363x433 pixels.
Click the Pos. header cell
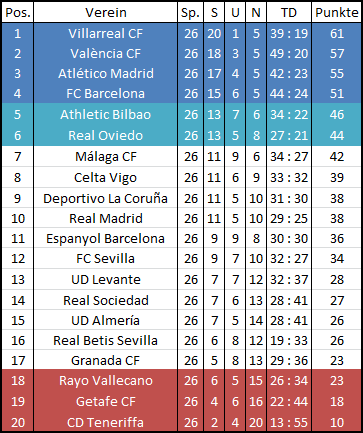(18, 13)
